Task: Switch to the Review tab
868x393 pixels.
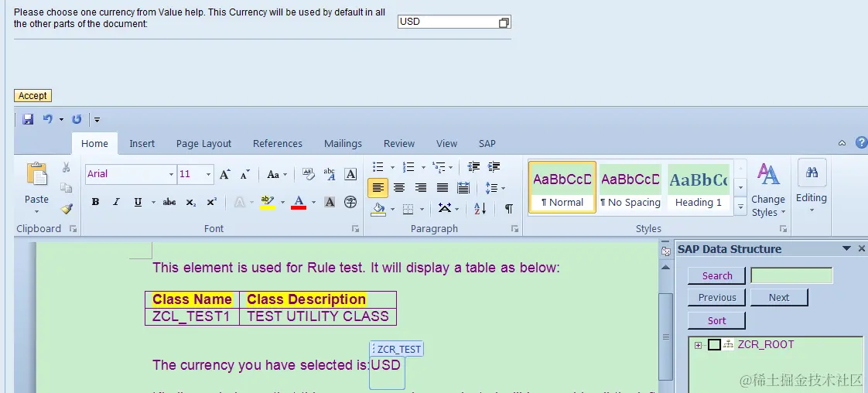Action: [399, 143]
